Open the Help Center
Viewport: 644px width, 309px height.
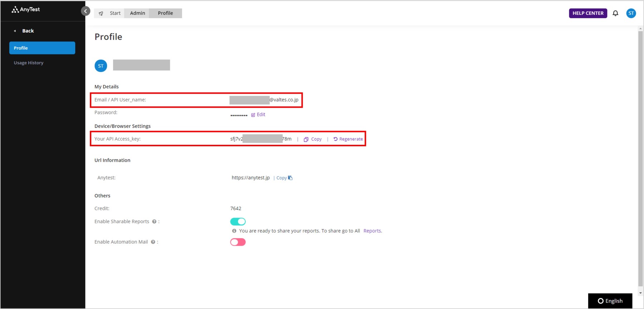[x=588, y=13]
